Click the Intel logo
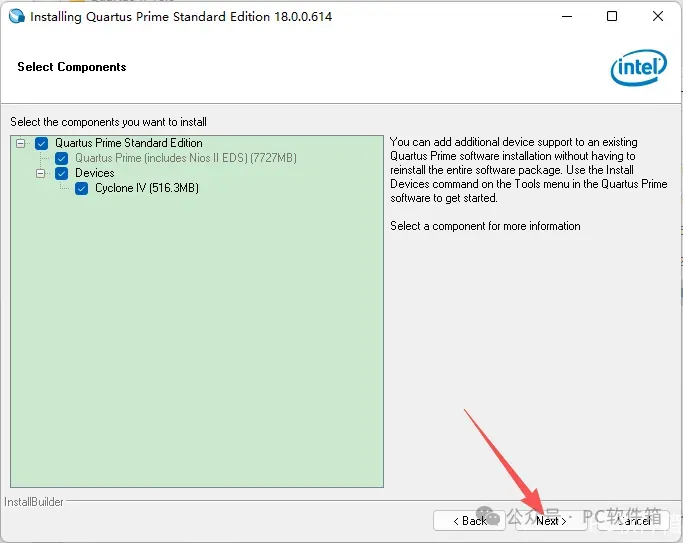Viewport: 683px width, 543px height. pos(638,67)
